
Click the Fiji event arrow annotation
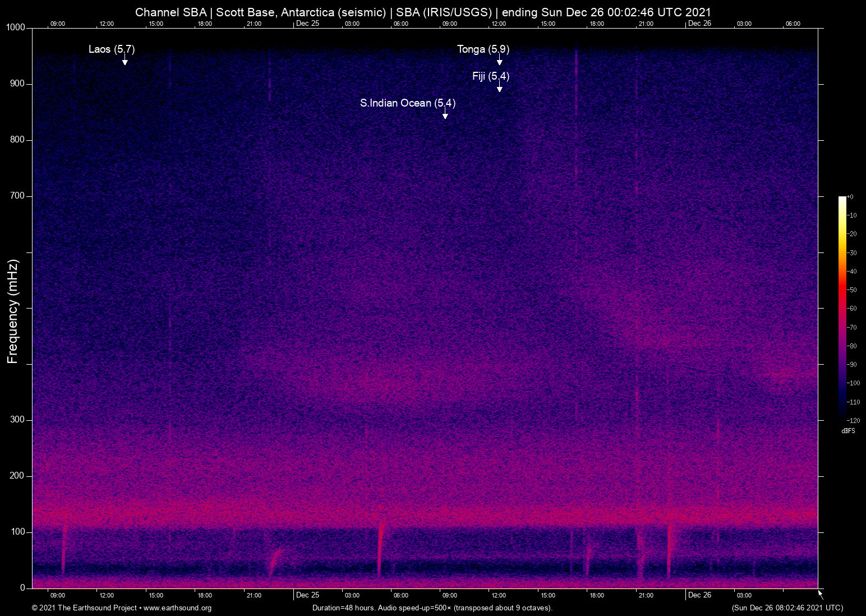tap(499, 86)
